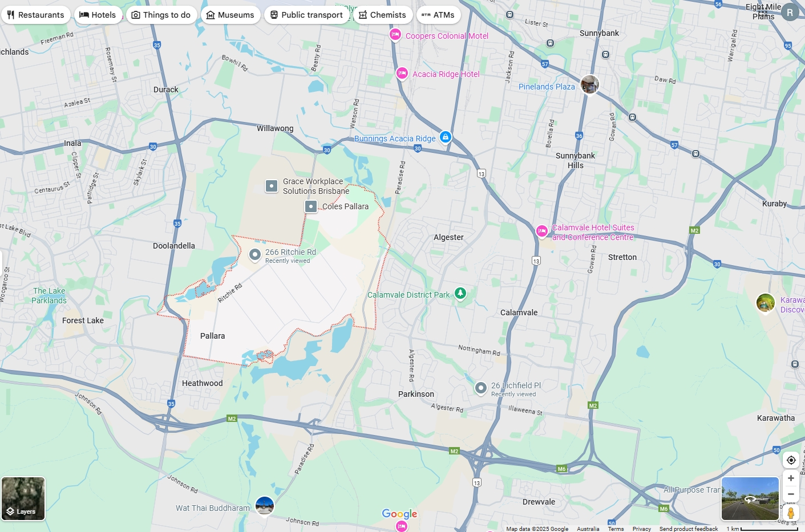Click the Forest Lake suburb label
The image size is (805, 532).
coord(83,320)
